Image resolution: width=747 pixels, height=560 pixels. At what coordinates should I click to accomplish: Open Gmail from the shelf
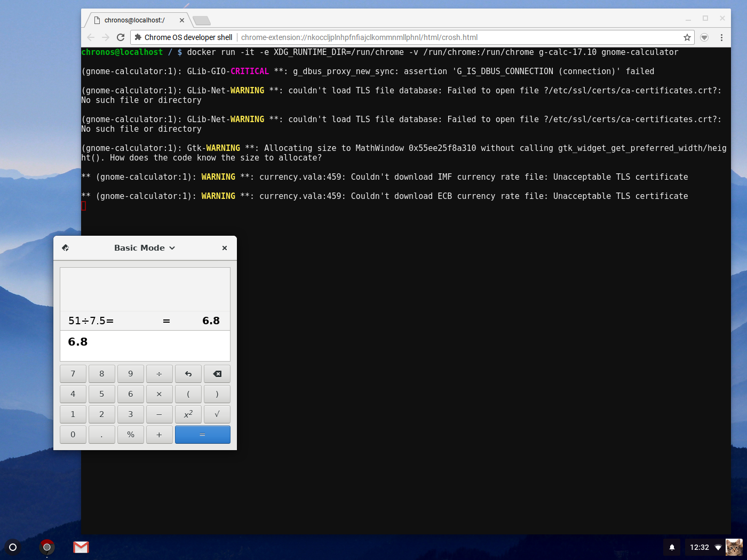[81, 547]
